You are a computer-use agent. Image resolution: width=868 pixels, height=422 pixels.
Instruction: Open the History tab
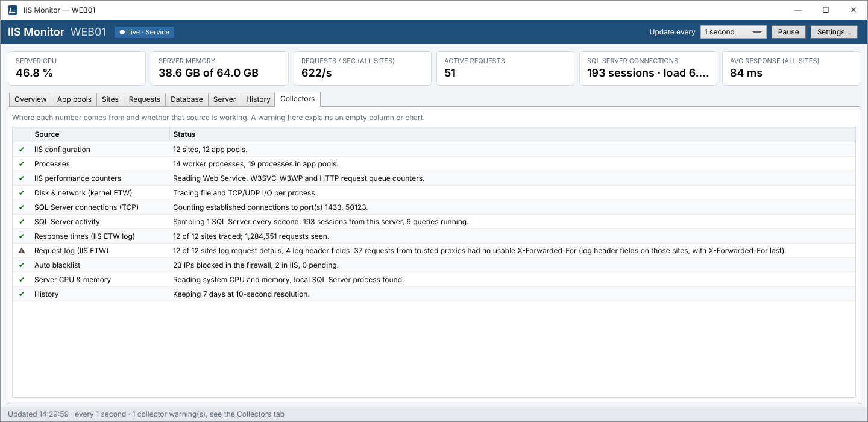coord(258,99)
